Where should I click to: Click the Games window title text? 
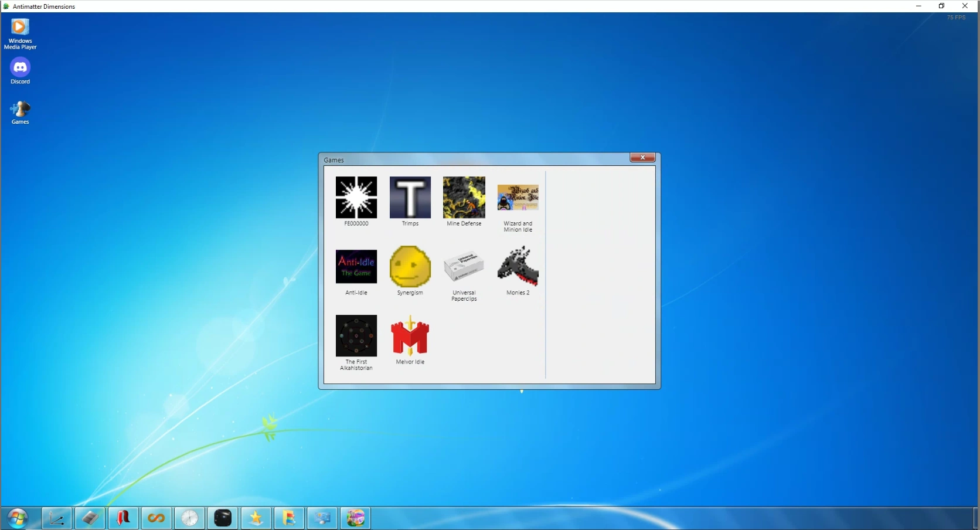click(334, 160)
